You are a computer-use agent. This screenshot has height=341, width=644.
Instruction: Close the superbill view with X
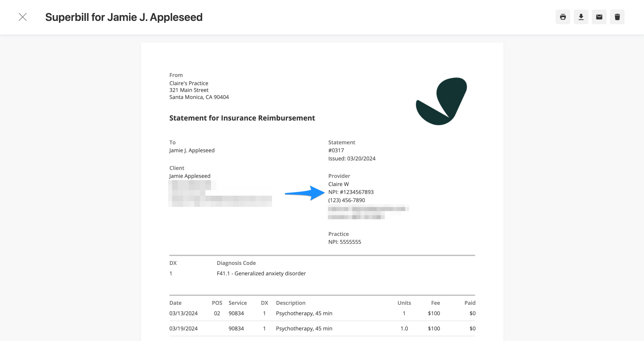(23, 17)
